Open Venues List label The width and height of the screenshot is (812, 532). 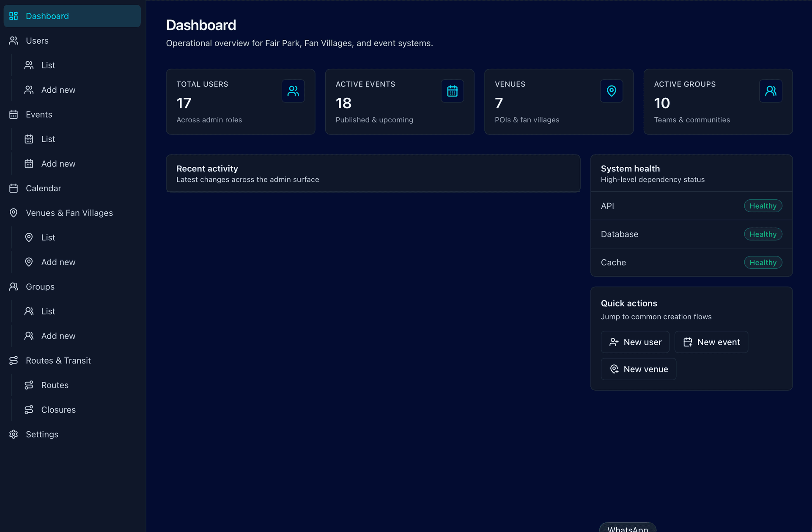tap(48, 237)
